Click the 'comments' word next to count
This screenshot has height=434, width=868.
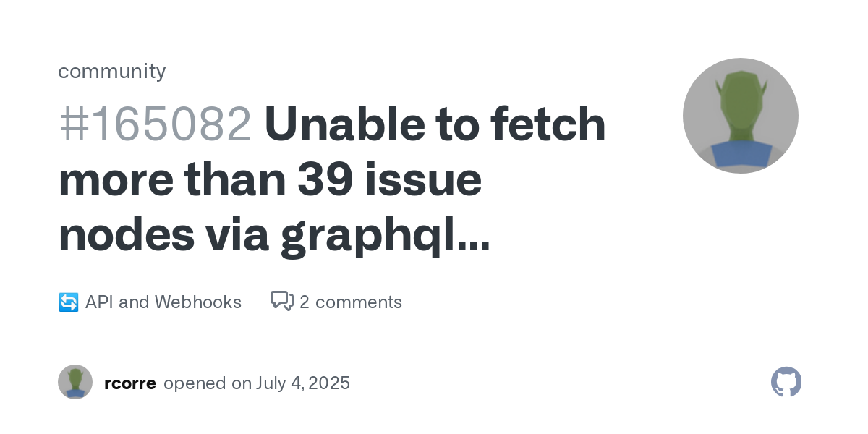(x=359, y=302)
